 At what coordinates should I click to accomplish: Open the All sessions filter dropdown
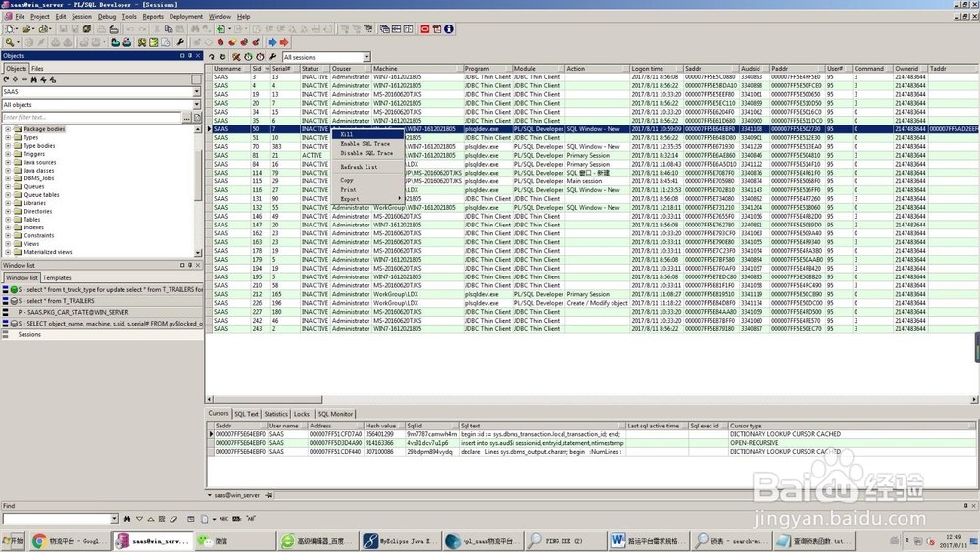click(x=367, y=57)
